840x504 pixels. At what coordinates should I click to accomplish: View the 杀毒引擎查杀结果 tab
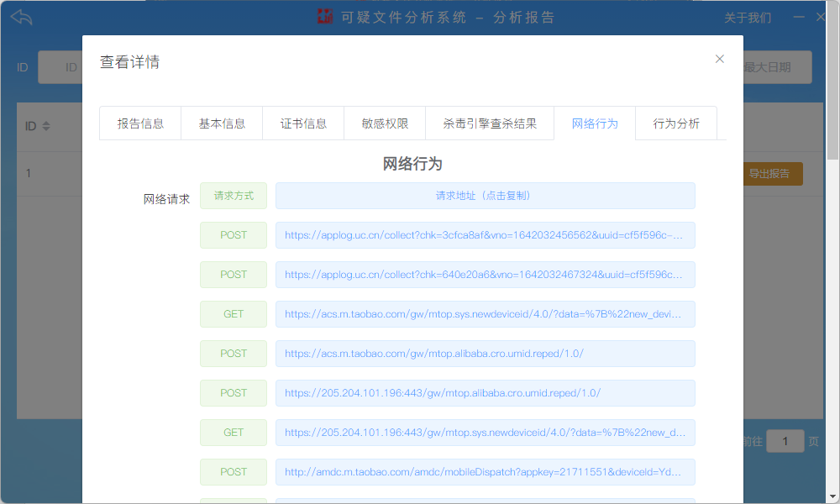(490, 123)
